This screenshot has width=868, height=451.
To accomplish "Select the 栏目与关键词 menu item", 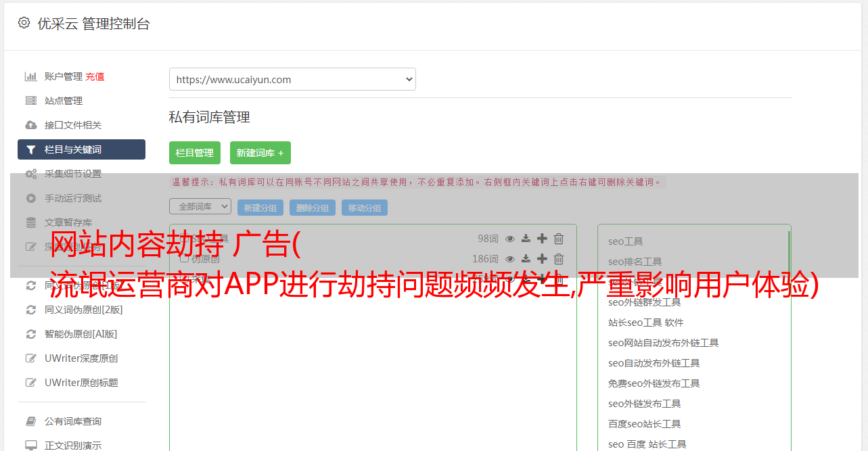I will click(x=81, y=149).
